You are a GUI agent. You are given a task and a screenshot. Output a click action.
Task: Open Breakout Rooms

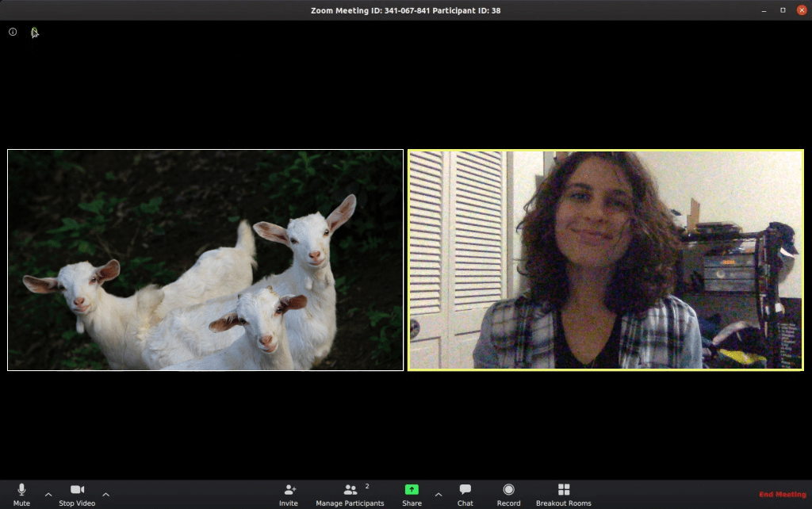point(563,493)
